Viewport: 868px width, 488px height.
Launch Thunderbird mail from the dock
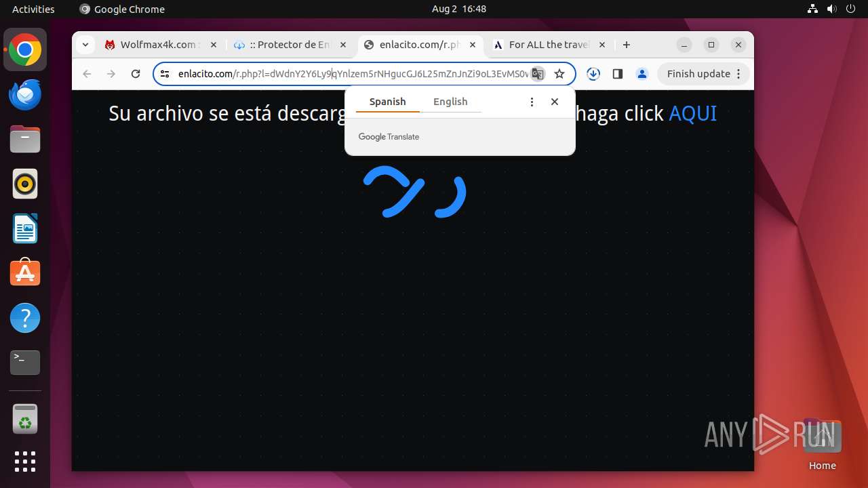click(x=25, y=95)
